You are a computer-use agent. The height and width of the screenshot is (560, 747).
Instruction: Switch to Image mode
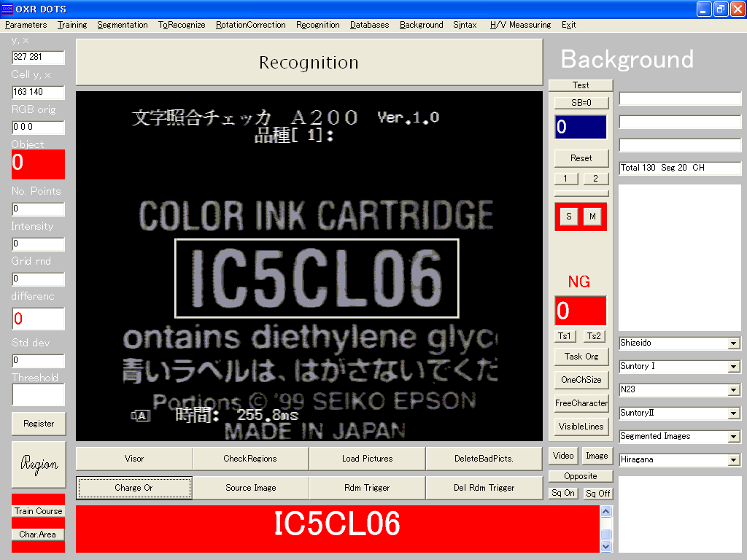pos(597,456)
